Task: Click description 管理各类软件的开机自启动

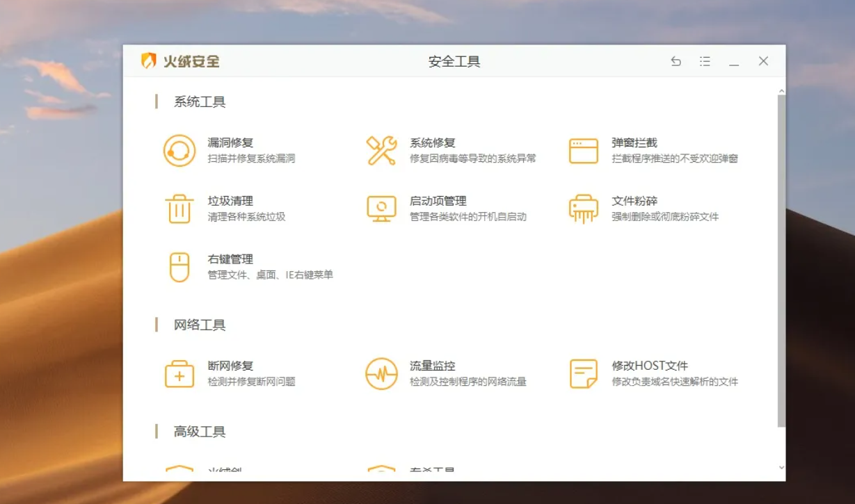Action: (468, 217)
